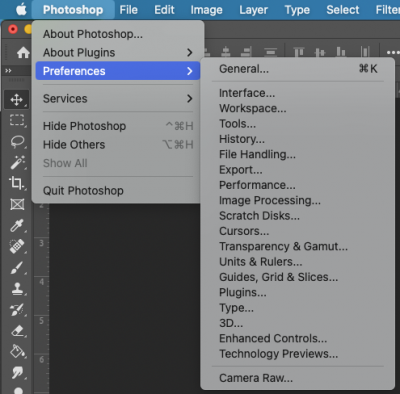Open the Apple menu

(x=21, y=10)
